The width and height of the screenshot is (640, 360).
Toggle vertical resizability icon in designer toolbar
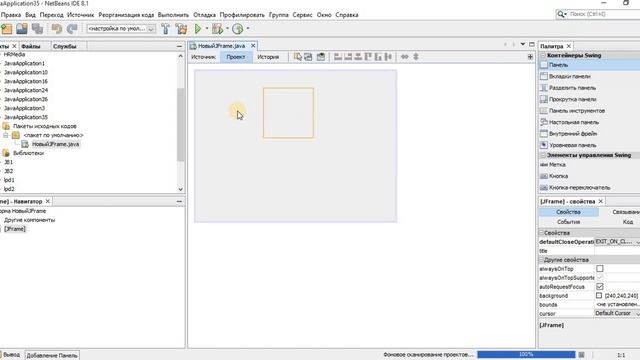coord(416,57)
